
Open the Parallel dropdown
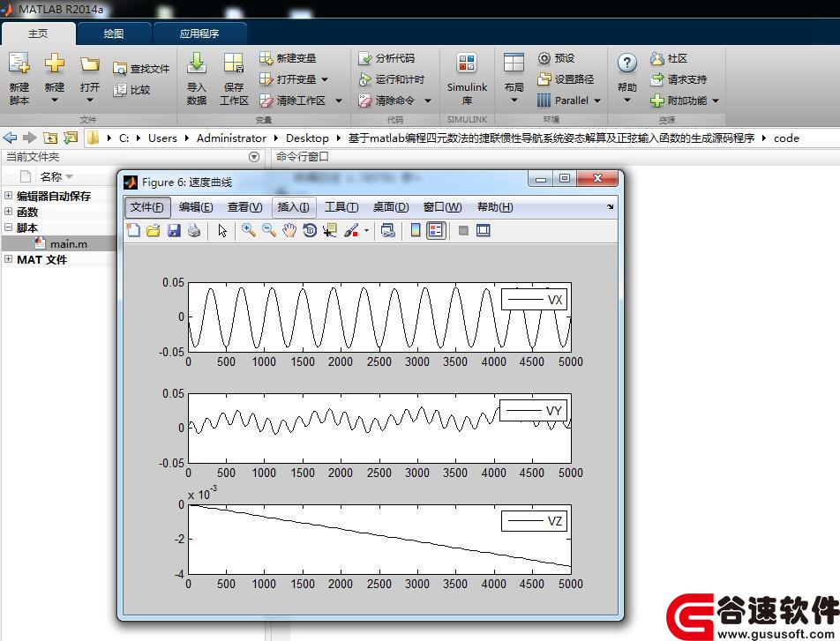[597, 101]
